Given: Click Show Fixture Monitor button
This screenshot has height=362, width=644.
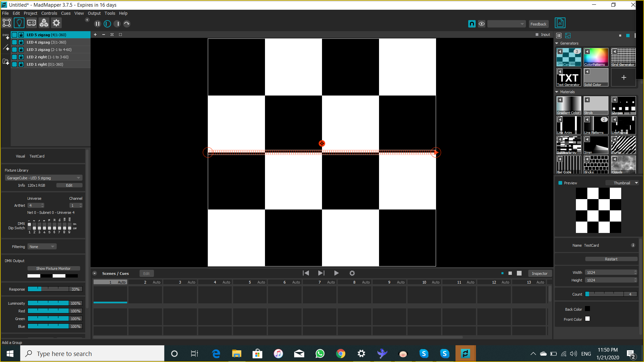Looking at the screenshot, I should coord(53,268).
